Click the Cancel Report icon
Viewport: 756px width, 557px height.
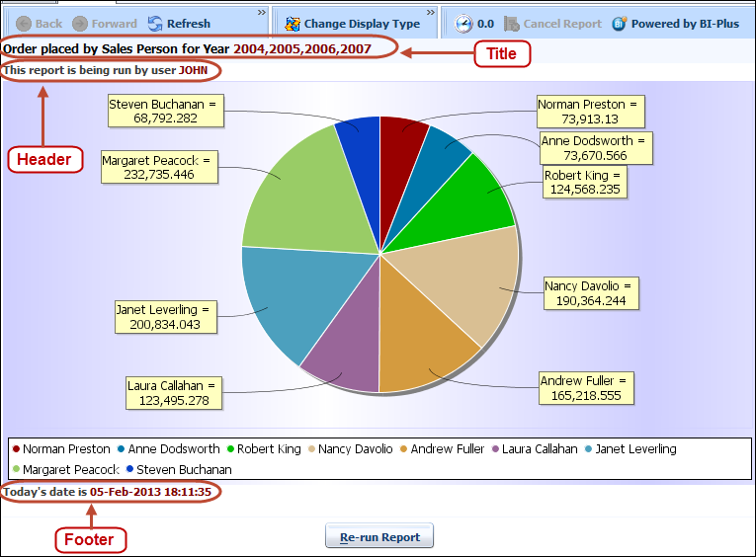coord(511,24)
